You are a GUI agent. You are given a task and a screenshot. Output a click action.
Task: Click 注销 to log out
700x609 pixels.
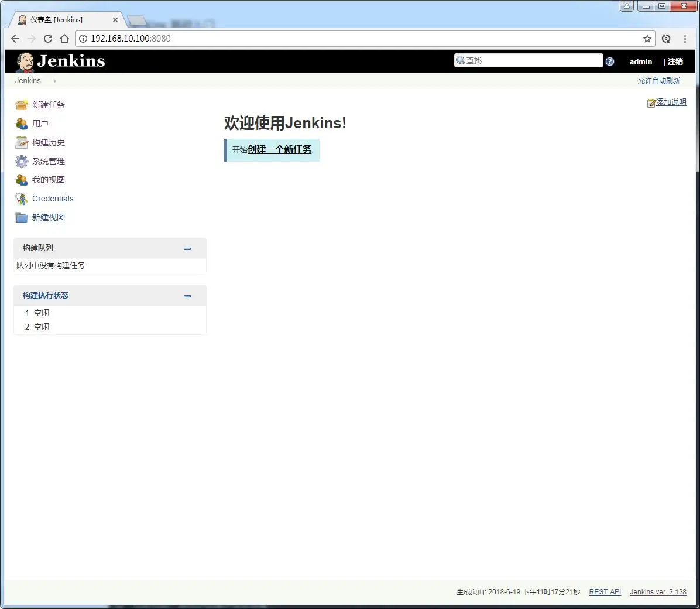[675, 61]
